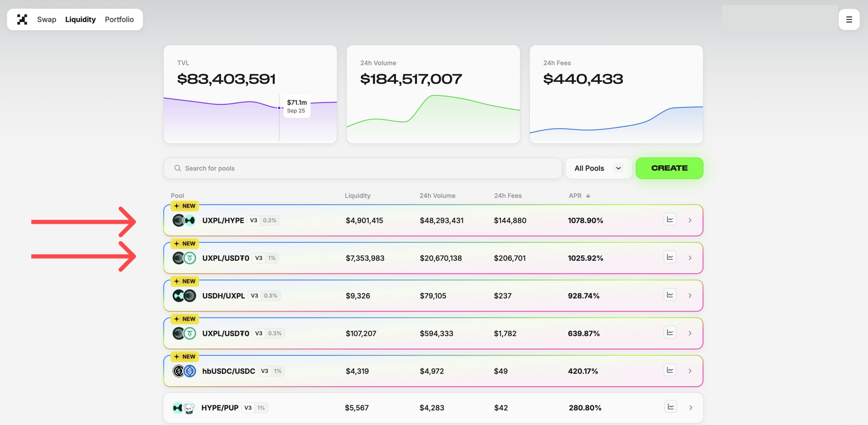Screen dimensions: 868x425
Task: Open the All Pools dropdown
Action: (x=598, y=168)
